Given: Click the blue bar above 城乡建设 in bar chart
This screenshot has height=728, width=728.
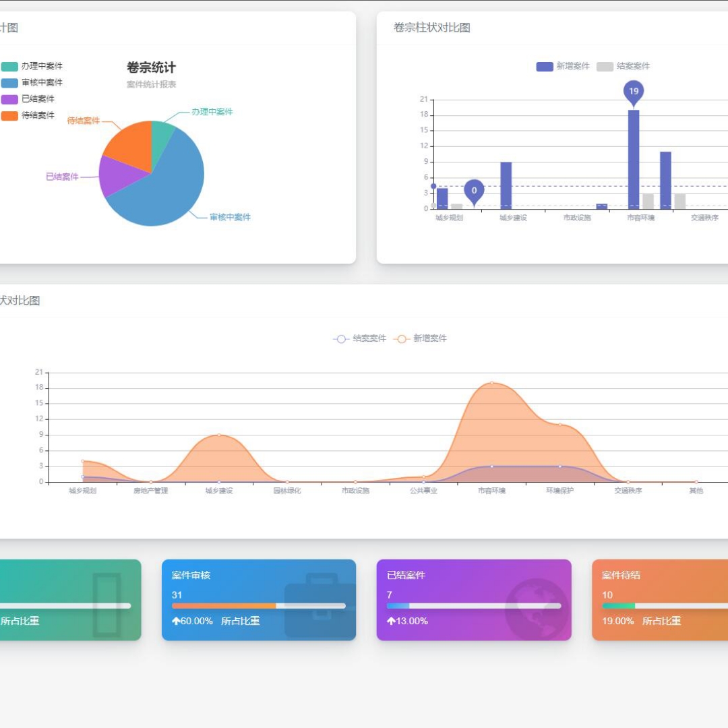Looking at the screenshot, I should (506, 185).
